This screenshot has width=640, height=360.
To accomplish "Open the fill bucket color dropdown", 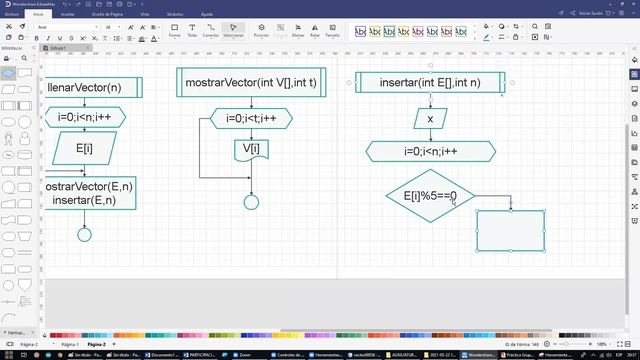I will tap(487, 27).
